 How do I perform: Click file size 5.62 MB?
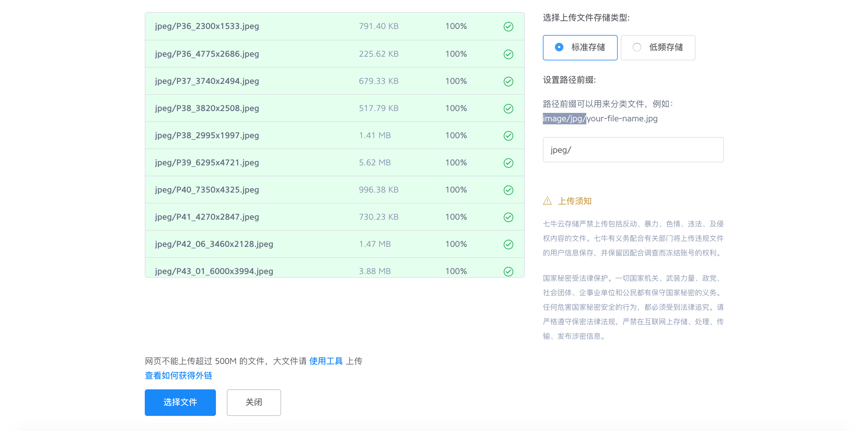tap(375, 163)
